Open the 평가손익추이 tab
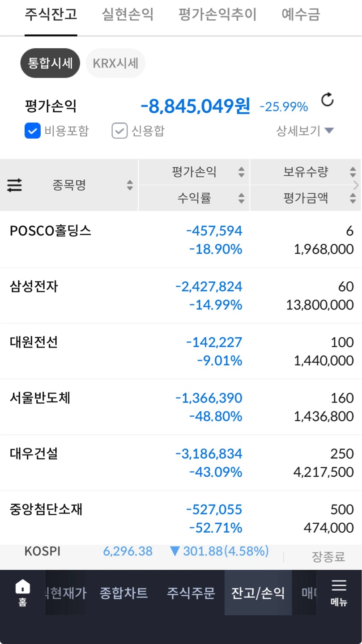 (217, 14)
